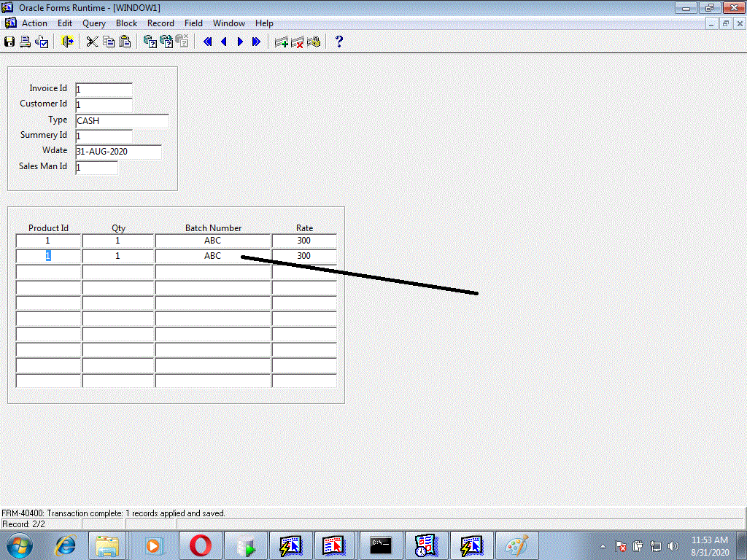Click the Enter Query toolbar icon

[x=150, y=42]
